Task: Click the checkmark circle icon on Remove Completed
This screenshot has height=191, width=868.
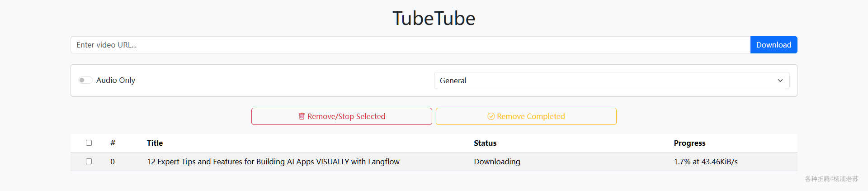Action: tap(491, 116)
